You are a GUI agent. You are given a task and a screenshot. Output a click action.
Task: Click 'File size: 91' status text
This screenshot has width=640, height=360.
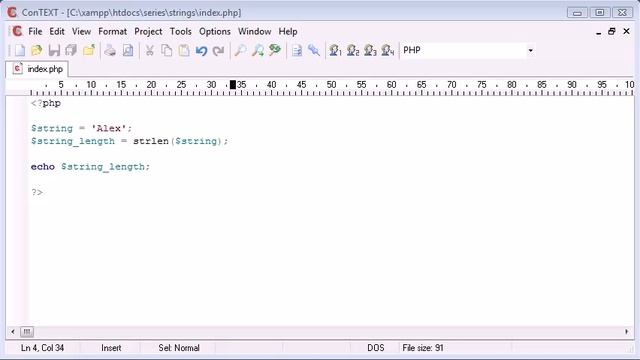(423, 348)
